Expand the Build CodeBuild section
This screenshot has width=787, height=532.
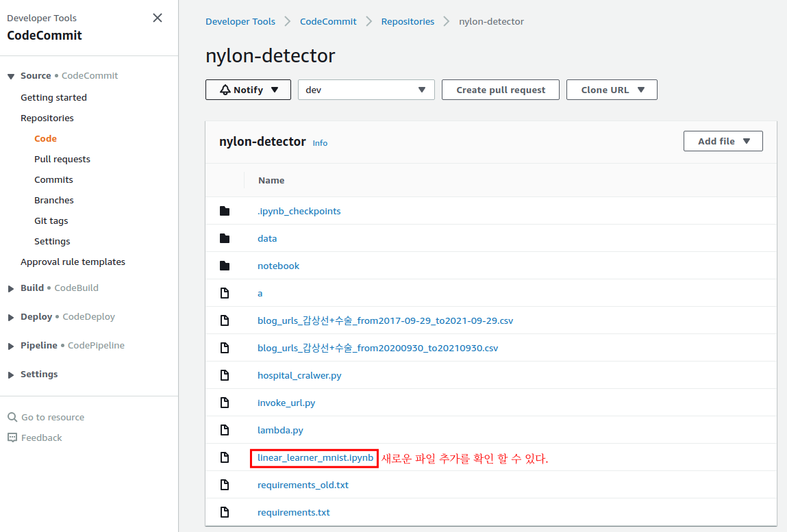[11, 288]
